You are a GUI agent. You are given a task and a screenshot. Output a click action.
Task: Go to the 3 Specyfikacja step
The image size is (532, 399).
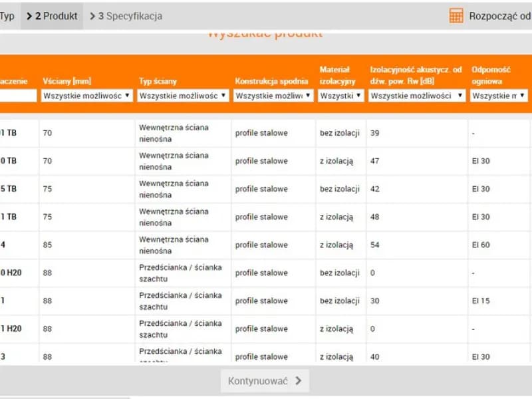click(126, 15)
